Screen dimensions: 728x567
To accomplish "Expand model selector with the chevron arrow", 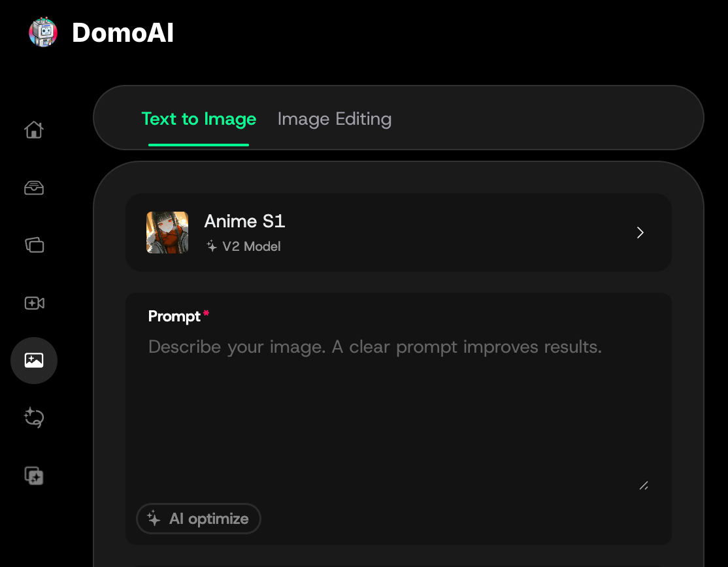I will tap(640, 233).
